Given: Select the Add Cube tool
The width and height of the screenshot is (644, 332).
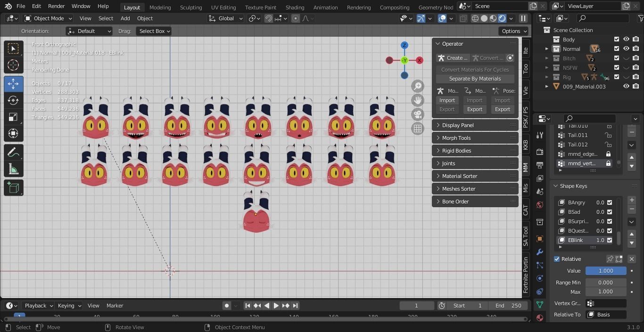Looking at the screenshot, I should click(14, 188).
